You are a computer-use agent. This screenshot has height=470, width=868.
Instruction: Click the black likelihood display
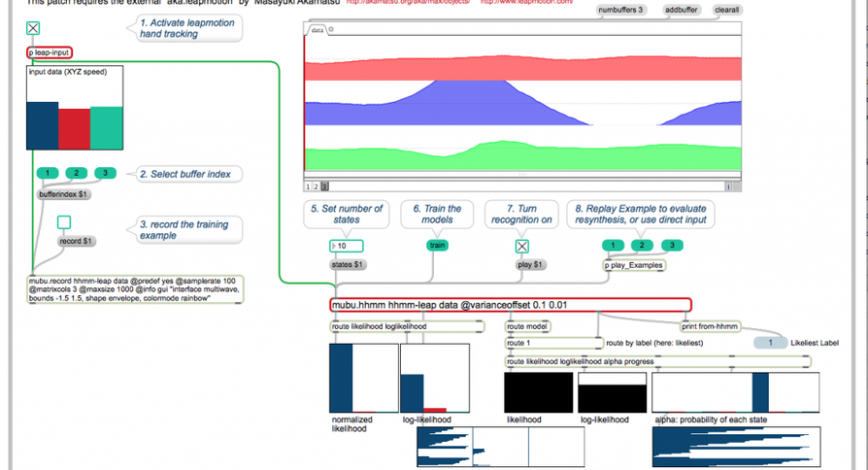coord(538,392)
